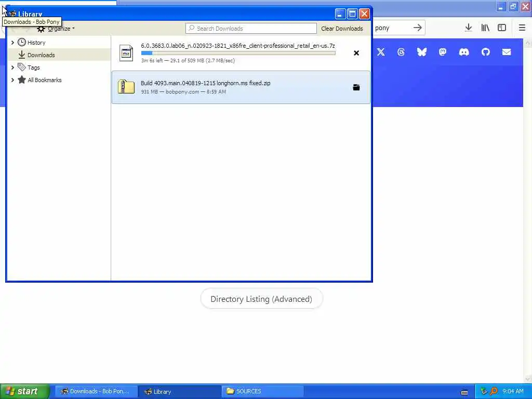Image resolution: width=532 pixels, height=399 pixels.
Task: Open containing folder for longhorn.ms fixed.zip
Action: point(356,87)
